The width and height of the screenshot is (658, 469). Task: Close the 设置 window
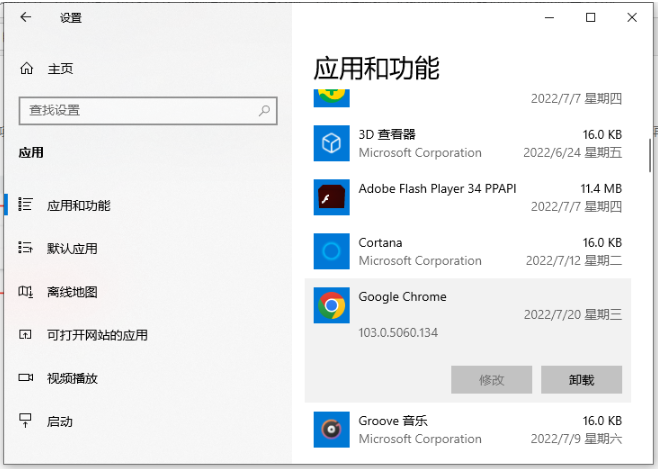[632, 18]
